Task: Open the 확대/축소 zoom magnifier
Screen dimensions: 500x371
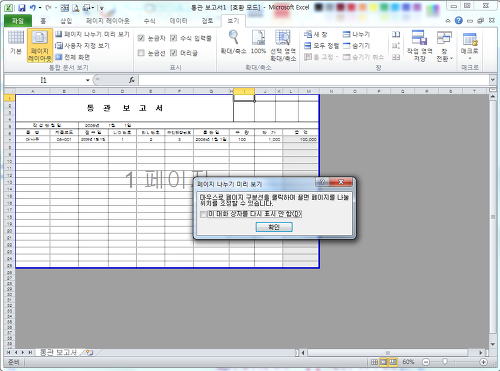Action: [x=233, y=42]
